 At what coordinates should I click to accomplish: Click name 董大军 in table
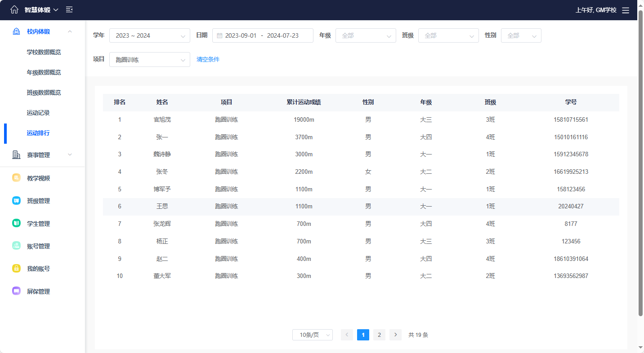point(162,276)
